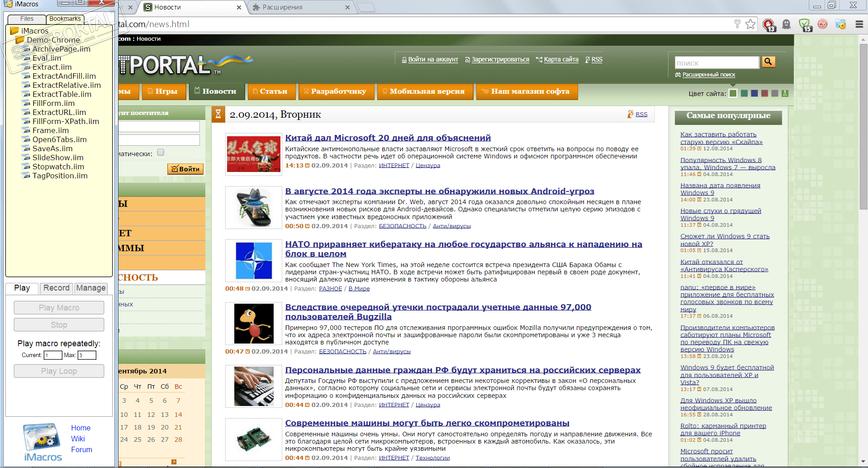
Task: Select the teal site color swatch
Action: click(x=744, y=93)
